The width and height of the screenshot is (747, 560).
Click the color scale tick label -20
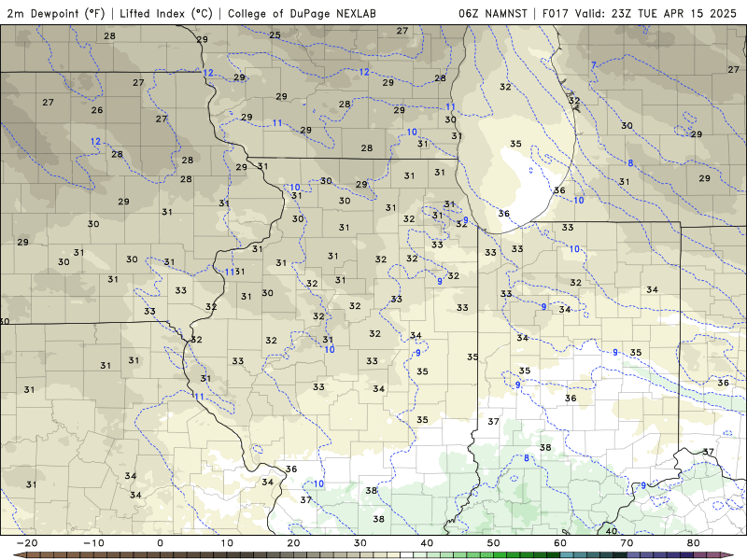pos(27,543)
